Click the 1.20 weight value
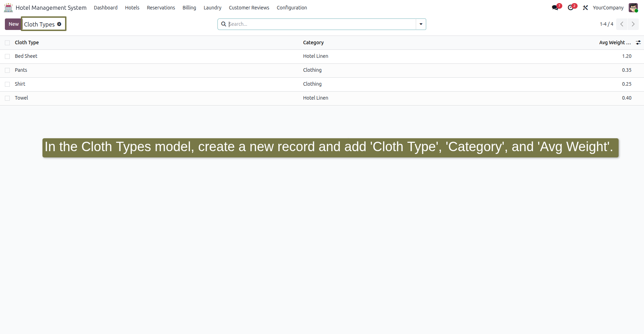 tap(627, 56)
